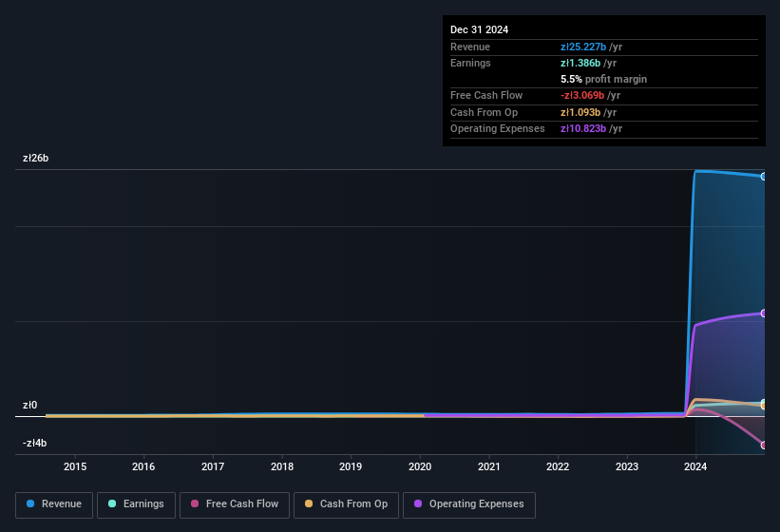Viewport: 780px width, 532px height.
Task: Click the 5.5% profit margin text
Action: [603, 79]
